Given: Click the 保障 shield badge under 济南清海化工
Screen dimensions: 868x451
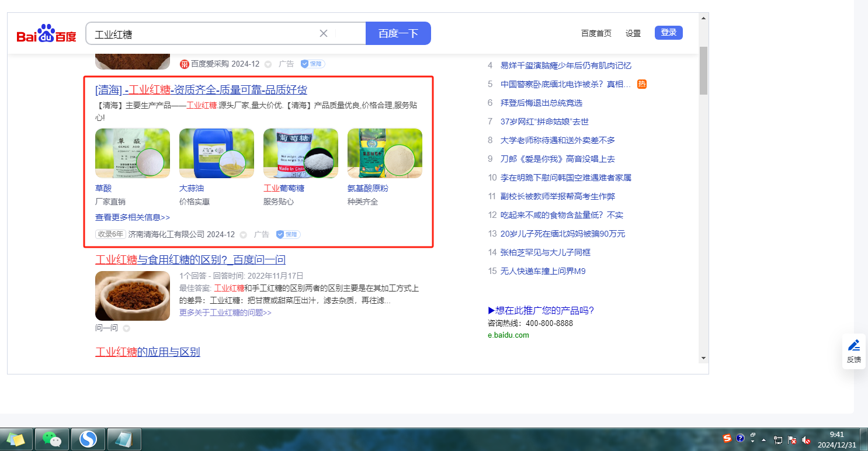Looking at the screenshot, I should tap(288, 234).
